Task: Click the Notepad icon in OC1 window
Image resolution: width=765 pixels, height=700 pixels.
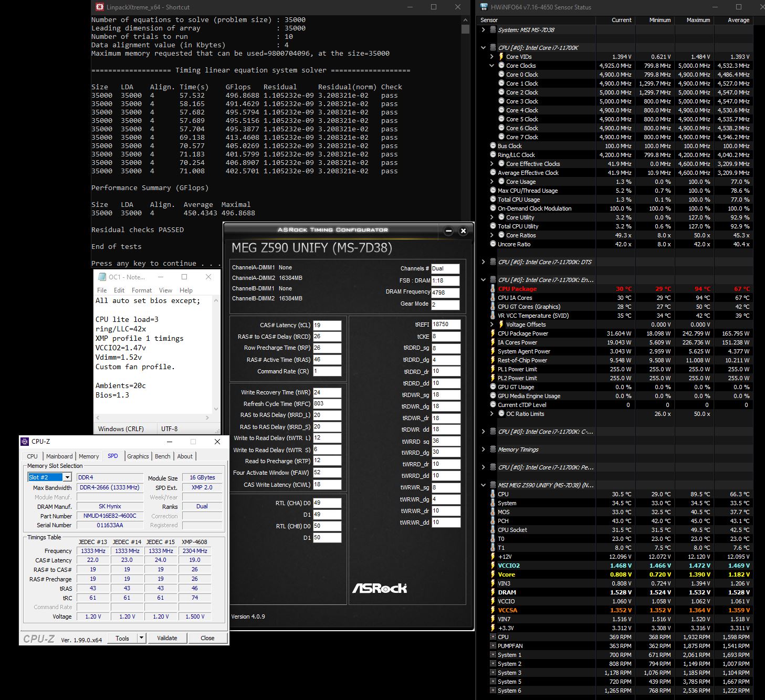Action: (102, 277)
